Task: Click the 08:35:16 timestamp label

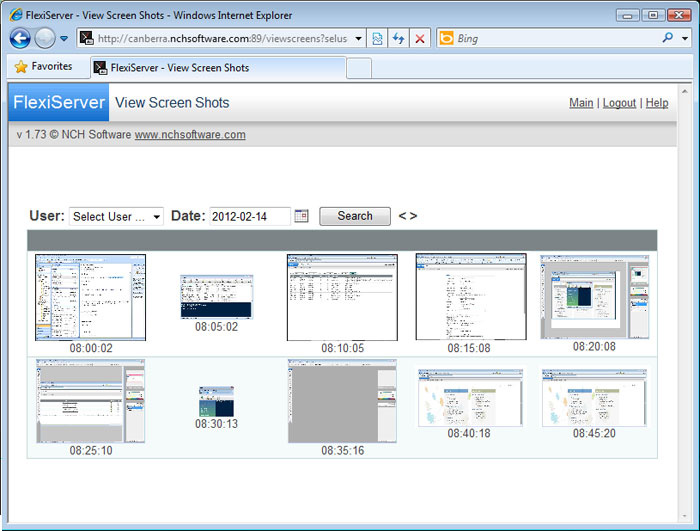Action: [x=343, y=451]
